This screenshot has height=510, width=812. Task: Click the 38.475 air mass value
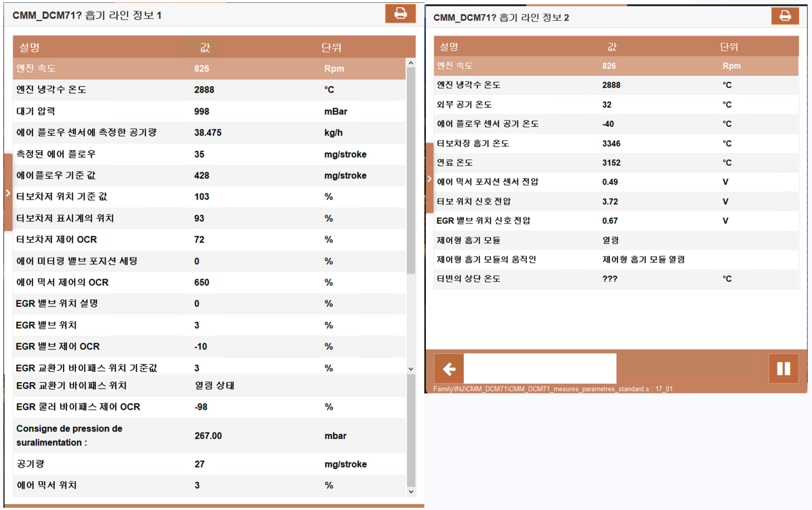pyautogui.click(x=208, y=133)
